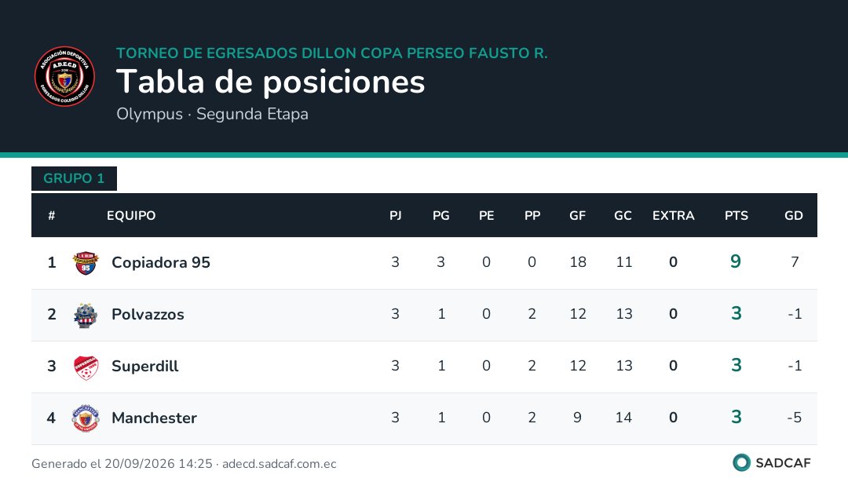Open the Polvazzos team name
The image size is (848, 504).
tap(148, 314)
